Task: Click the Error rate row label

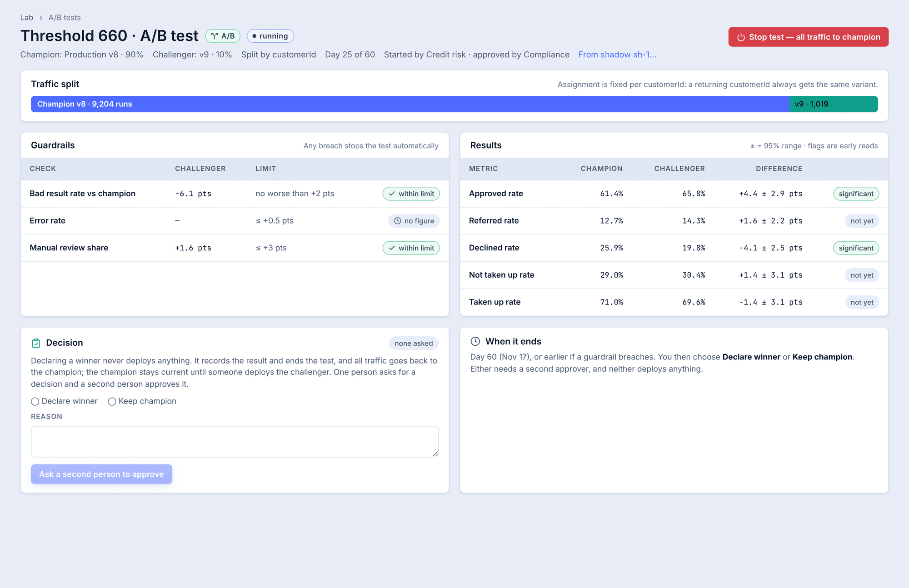Action: [48, 220]
